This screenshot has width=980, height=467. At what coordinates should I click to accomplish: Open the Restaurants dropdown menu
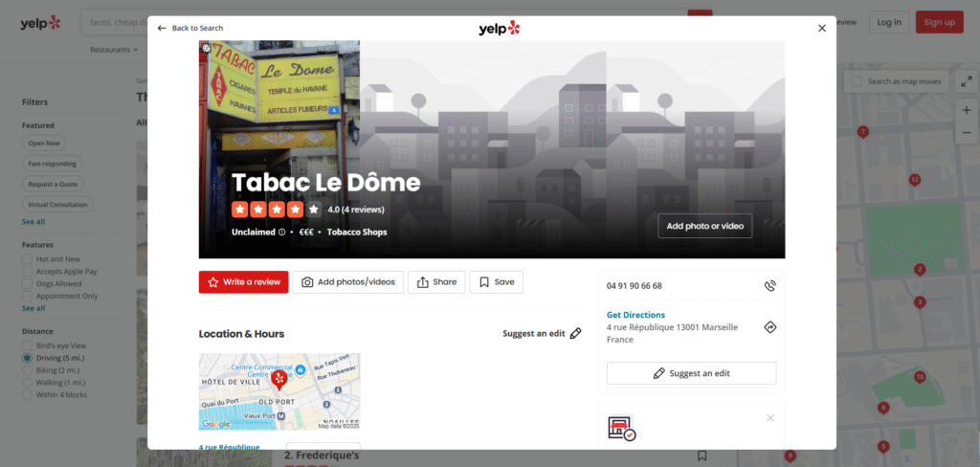coord(114,50)
